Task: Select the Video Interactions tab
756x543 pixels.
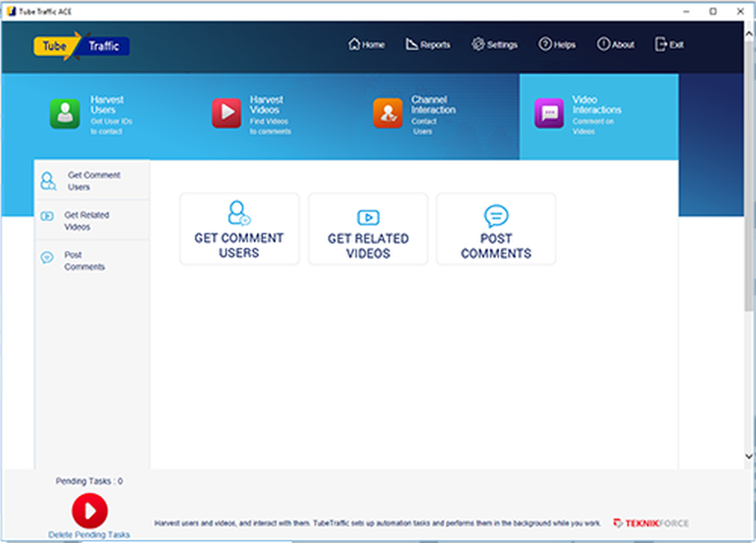Action: (599, 116)
